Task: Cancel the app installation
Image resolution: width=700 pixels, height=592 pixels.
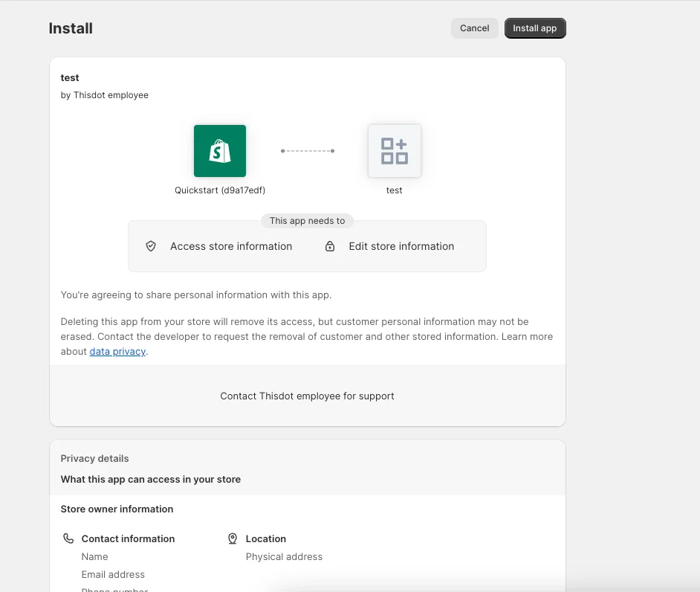Action: [474, 28]
